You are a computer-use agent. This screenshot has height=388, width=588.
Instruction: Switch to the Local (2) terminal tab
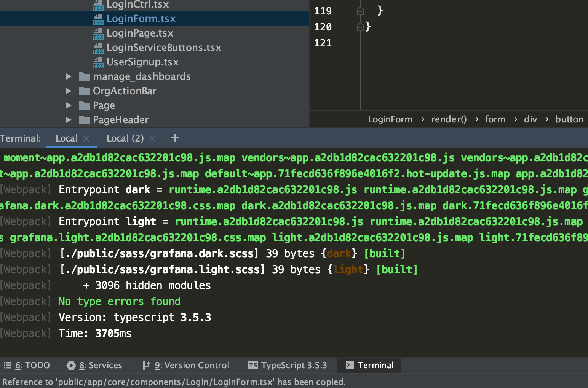125,138
